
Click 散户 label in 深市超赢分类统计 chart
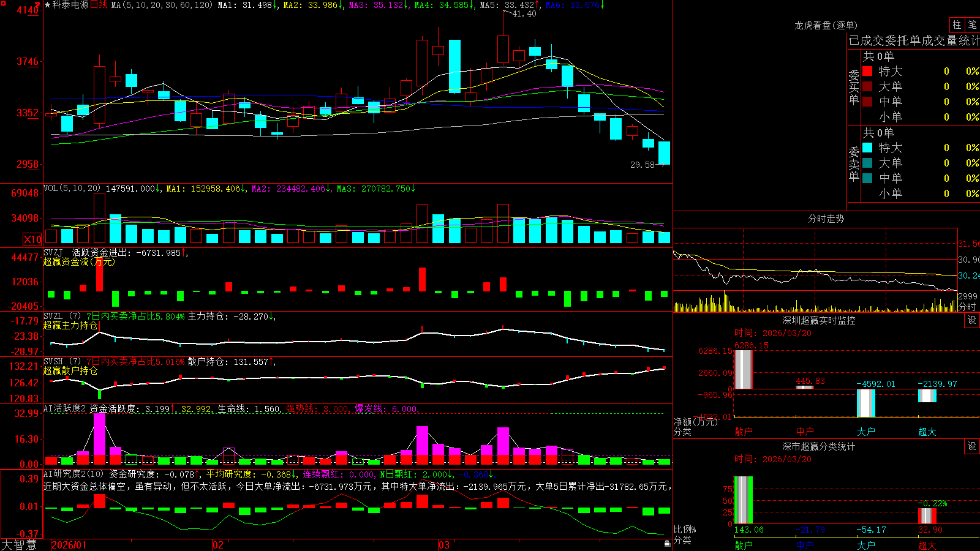tap(744, 545)
